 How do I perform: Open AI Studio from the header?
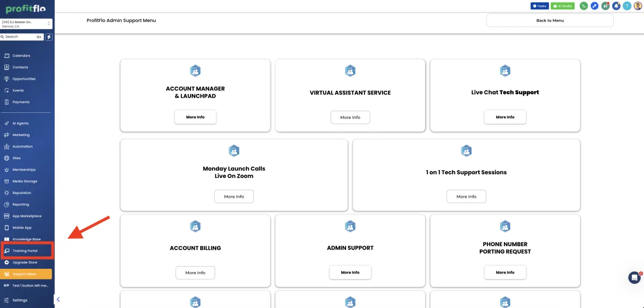coord(562,6)
